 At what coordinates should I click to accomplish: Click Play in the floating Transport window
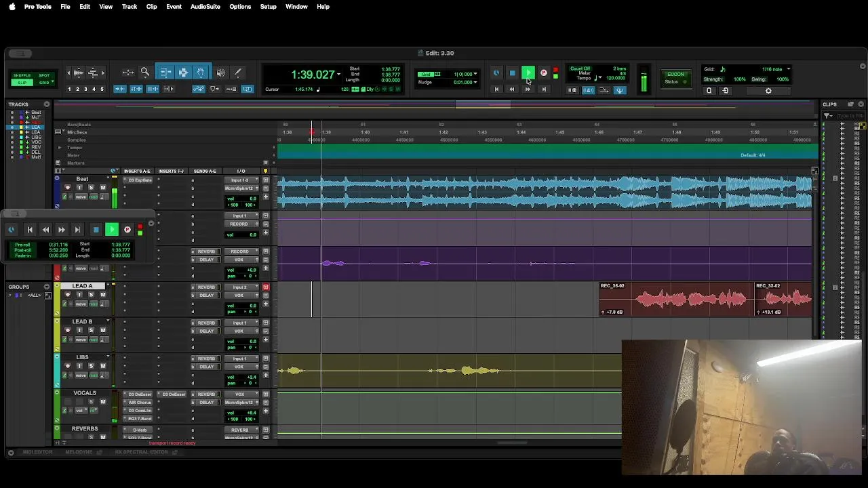(112, 230)
